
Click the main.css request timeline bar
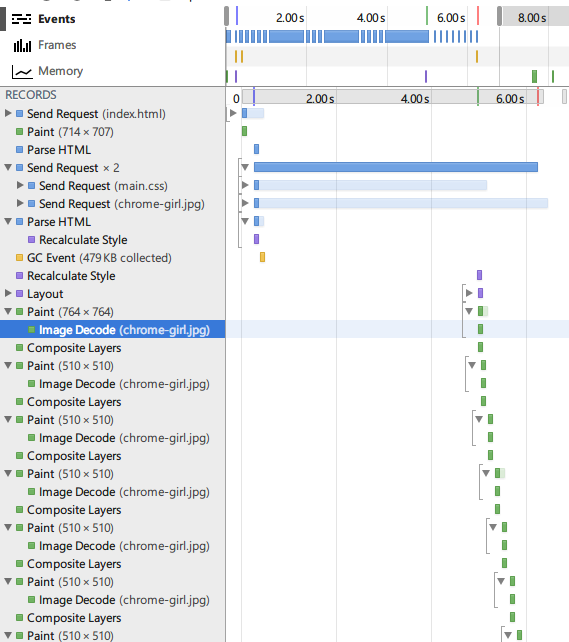click(370, 185)
